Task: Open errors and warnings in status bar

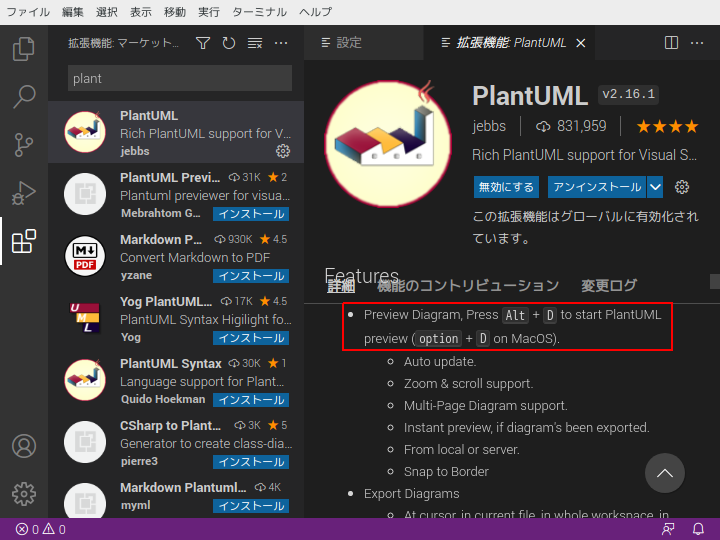Action: tap(40, 529)
